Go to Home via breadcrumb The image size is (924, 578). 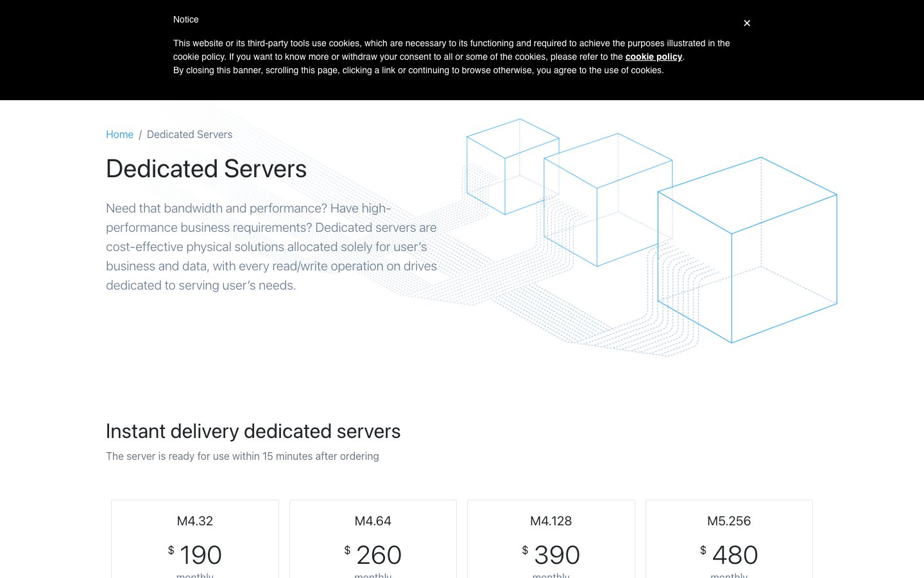(x=119, y=134)
